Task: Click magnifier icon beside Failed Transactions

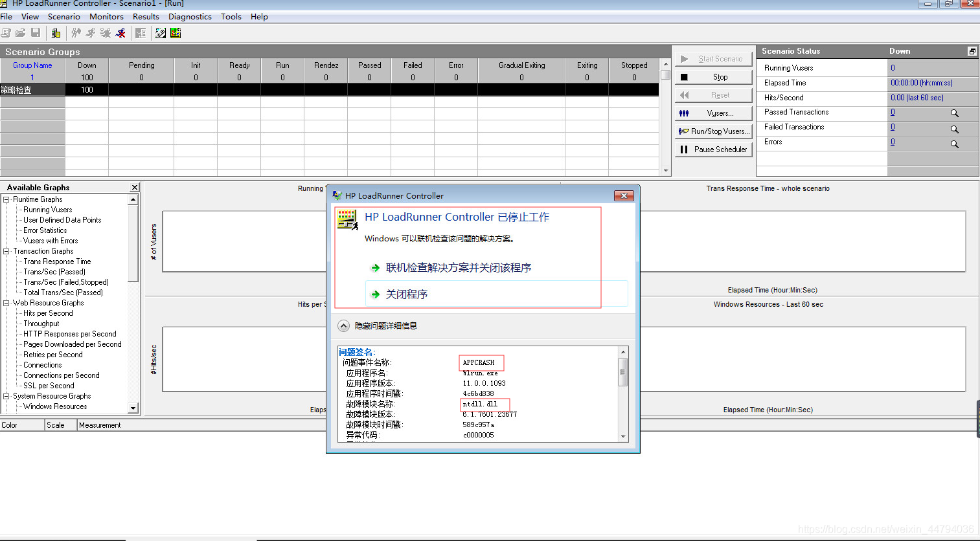Action: pos(954,129)
